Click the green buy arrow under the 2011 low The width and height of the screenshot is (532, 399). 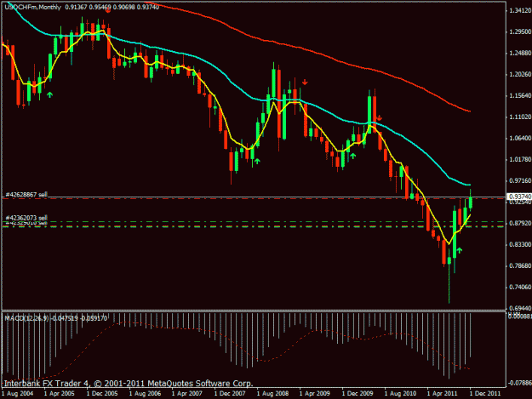pyautogui.click(x=460, y=250)
